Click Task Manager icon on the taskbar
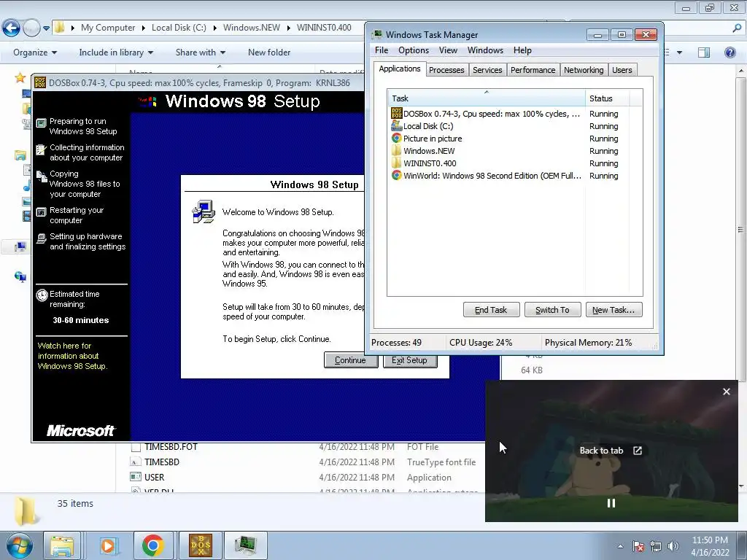Viewport: 747px width, 560px height. coord(246,545)
